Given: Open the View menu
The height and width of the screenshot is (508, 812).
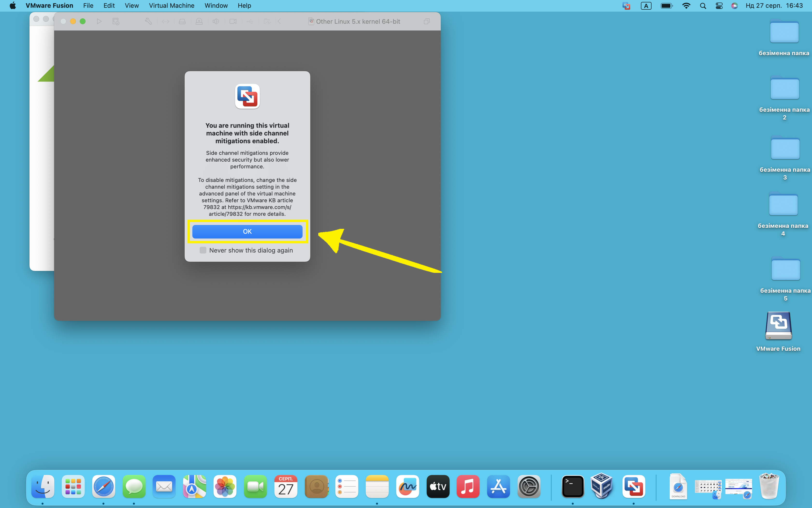Looking at the screenshot, I should pyautogui.click(x=131, y=6).
